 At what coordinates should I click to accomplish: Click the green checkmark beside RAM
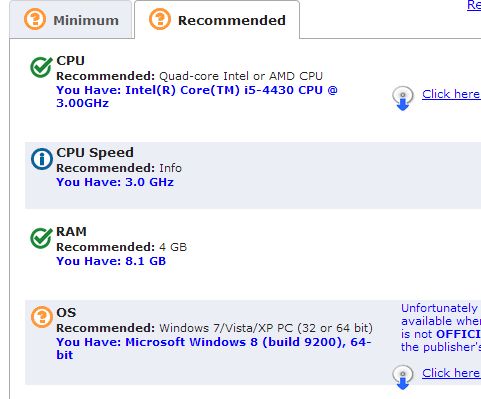pyautogui.click(x=41, y=238)
